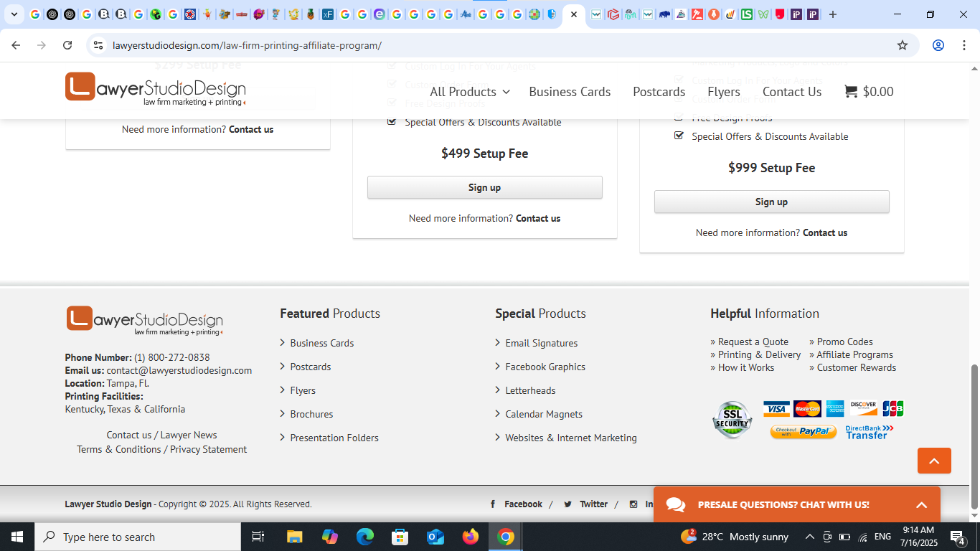Image resolution: width=980 pixels, height=551 pixels.
Task: Click the footer Lawyer Studio Design logo
Action: point(145,321)
